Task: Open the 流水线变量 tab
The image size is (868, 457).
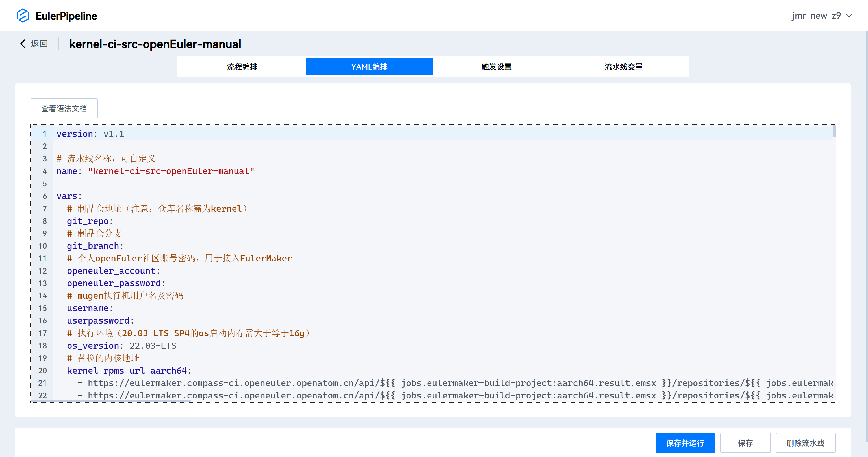Action: pyautogui.click(x=623, y=66)
